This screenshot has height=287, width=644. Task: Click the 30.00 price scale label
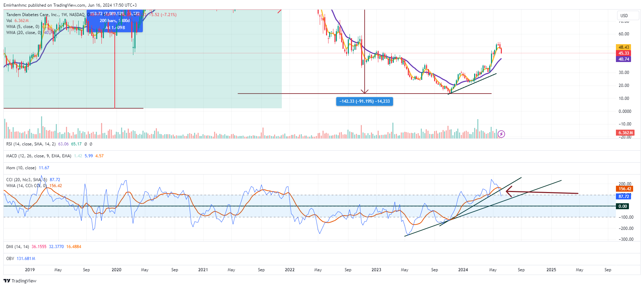[624, 73]
